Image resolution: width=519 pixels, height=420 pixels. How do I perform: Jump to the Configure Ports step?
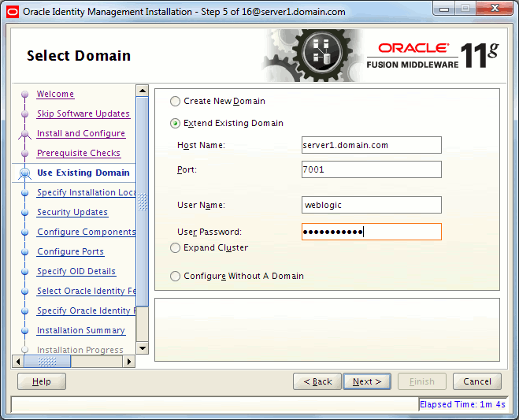[71, 251]
